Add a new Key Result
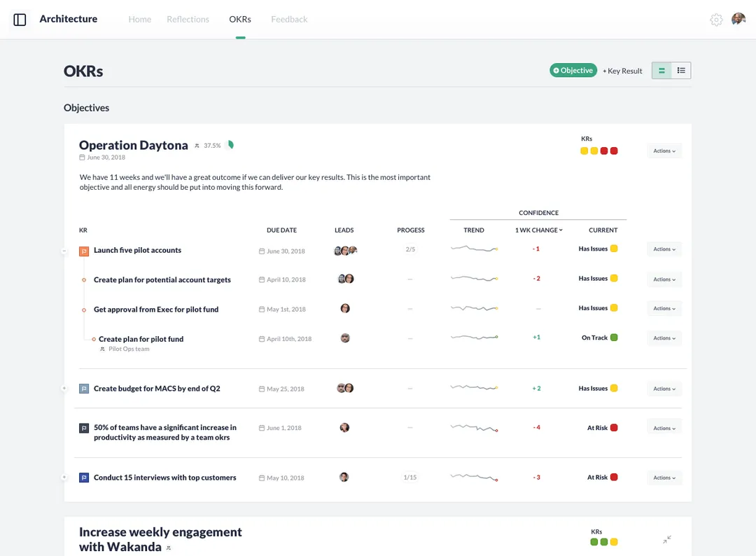Screen dimensions: 756x556 click(x=622, y=71)
